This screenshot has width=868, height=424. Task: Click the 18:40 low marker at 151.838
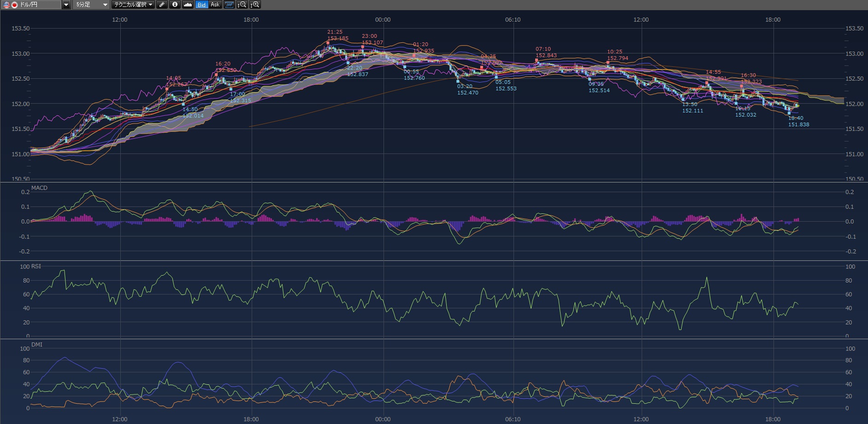coord(789,113)
